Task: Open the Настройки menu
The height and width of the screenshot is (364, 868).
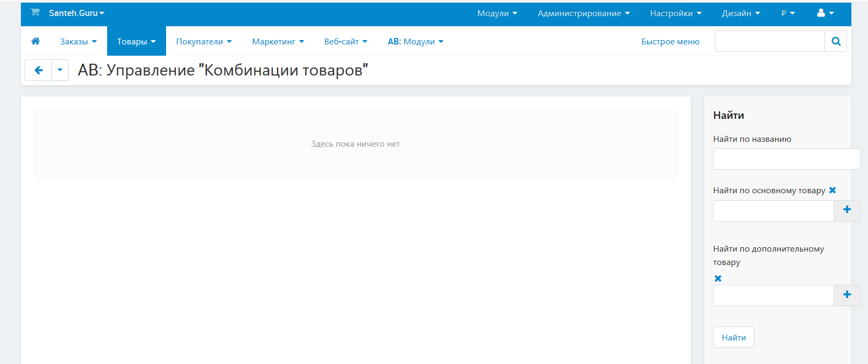Action: pos(676,13)
